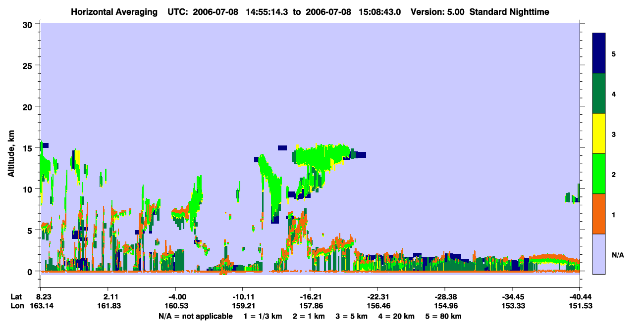
Task: Click latitude value -28.38
Action: (445, 297)
